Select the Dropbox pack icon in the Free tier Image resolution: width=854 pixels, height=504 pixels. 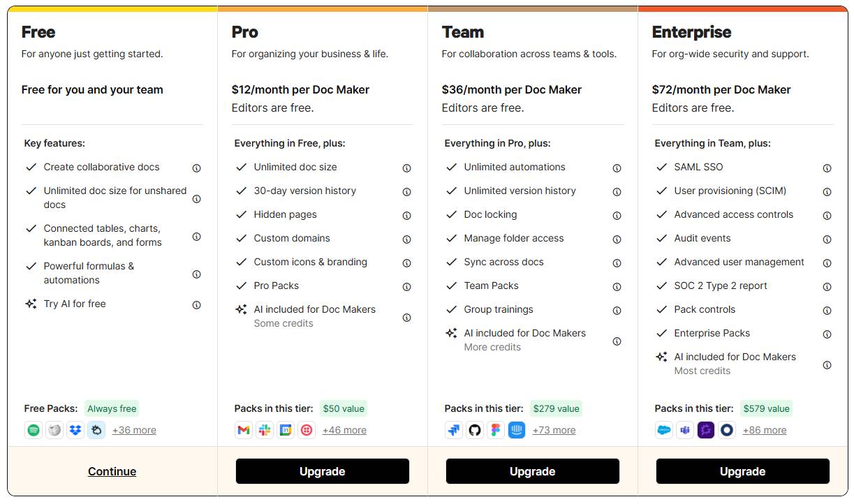tap(75, 430)
